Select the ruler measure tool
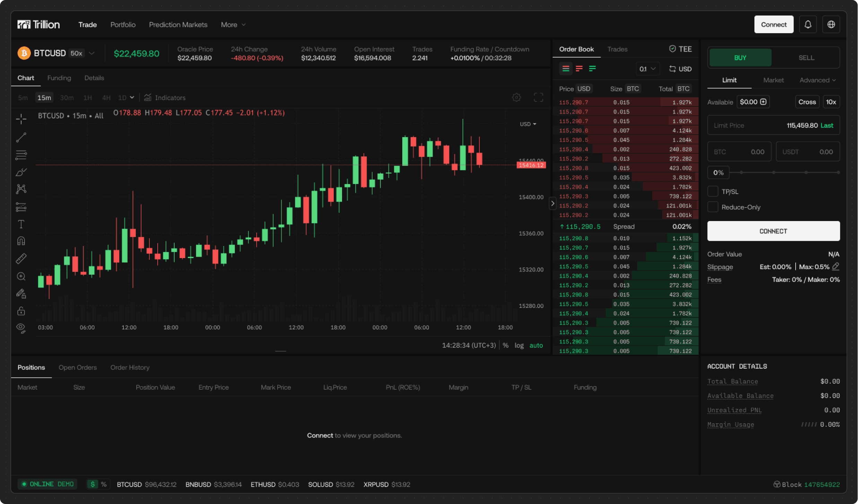Image resolution: width=858 pixels, height=504 pixels. 21,259
